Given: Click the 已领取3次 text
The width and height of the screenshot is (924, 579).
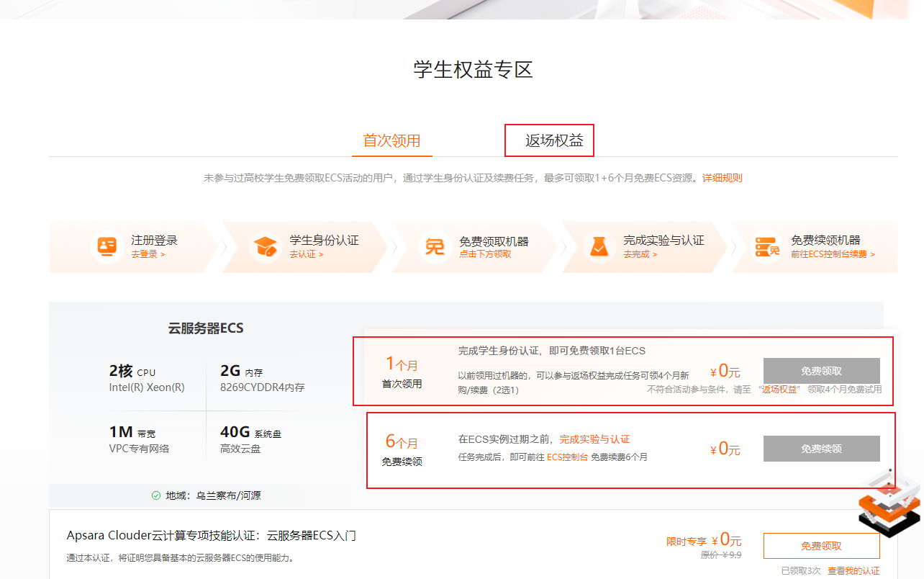Looking at the screenshot, I should [x=801, y=571].
